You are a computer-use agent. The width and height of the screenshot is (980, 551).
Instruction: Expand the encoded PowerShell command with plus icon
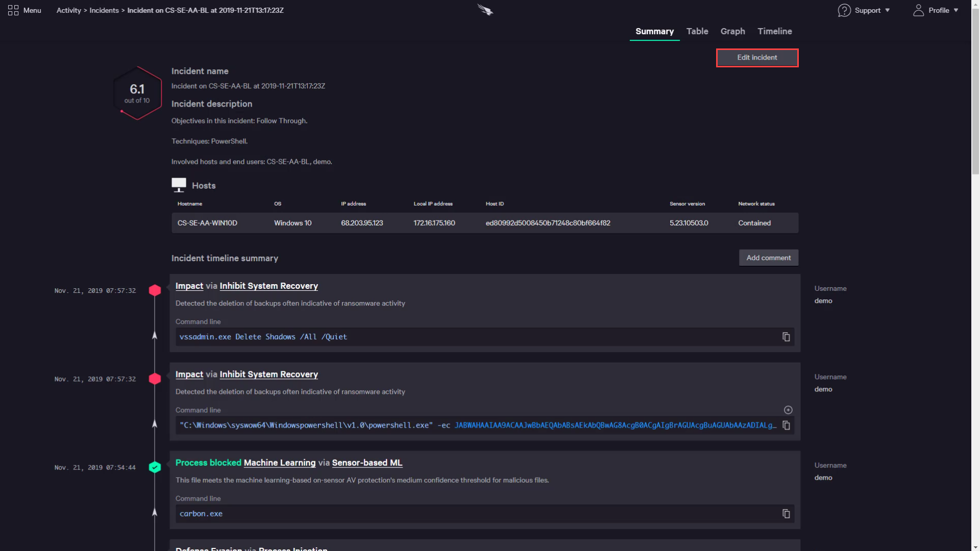pyautogui.click(x=788, y=410)
